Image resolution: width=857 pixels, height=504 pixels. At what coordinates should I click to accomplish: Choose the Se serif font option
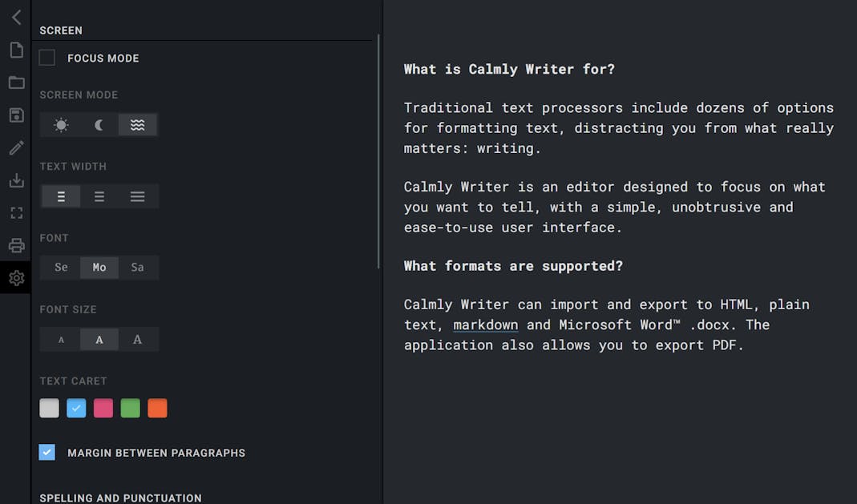[61, 268]
